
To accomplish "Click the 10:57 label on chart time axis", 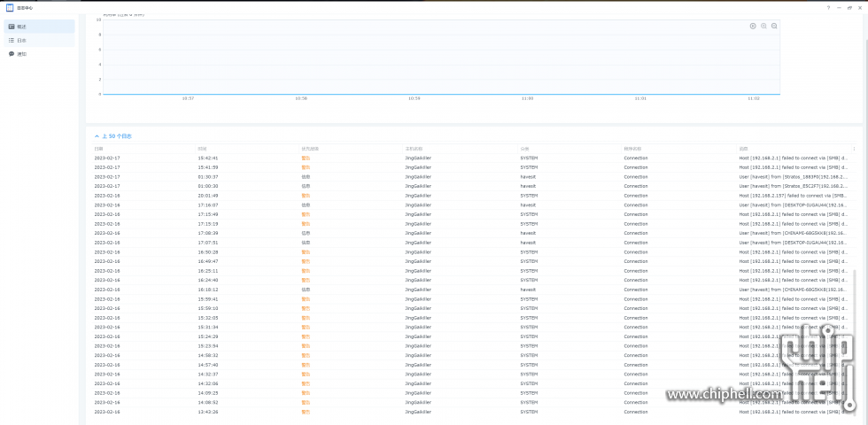I will pyautogui.click(x=188, y=98).
